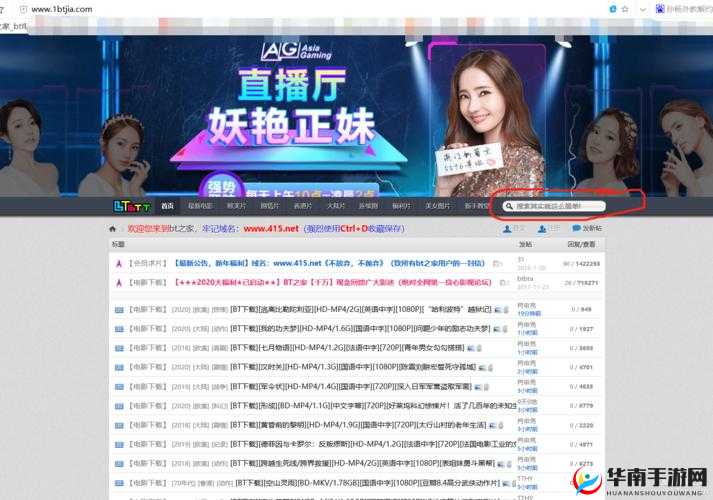Image resolution: width=713 pixels, height=500 pixels.
Task: Click the translate icon in the address bar
Action: pyautogui.click(x=613, y=9)
